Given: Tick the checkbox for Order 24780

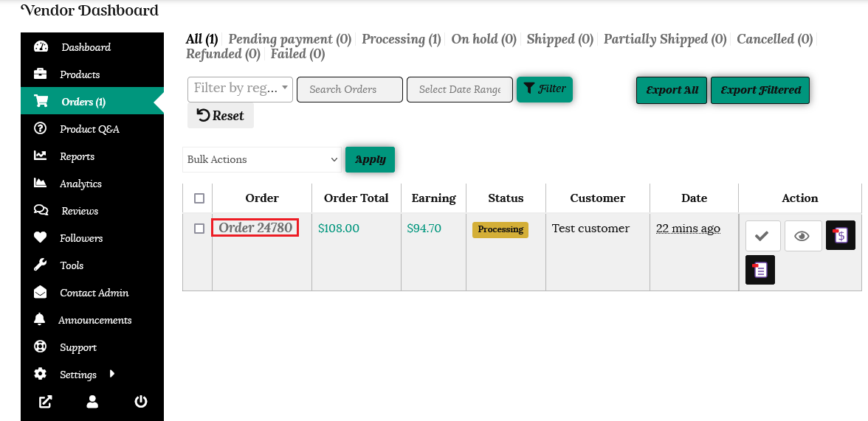Looking at the screenshot, I should tap(199, 229).
